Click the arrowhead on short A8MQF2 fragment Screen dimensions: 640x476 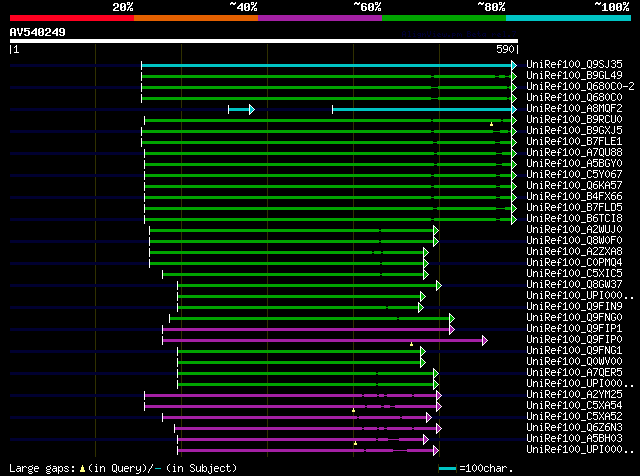252,109
